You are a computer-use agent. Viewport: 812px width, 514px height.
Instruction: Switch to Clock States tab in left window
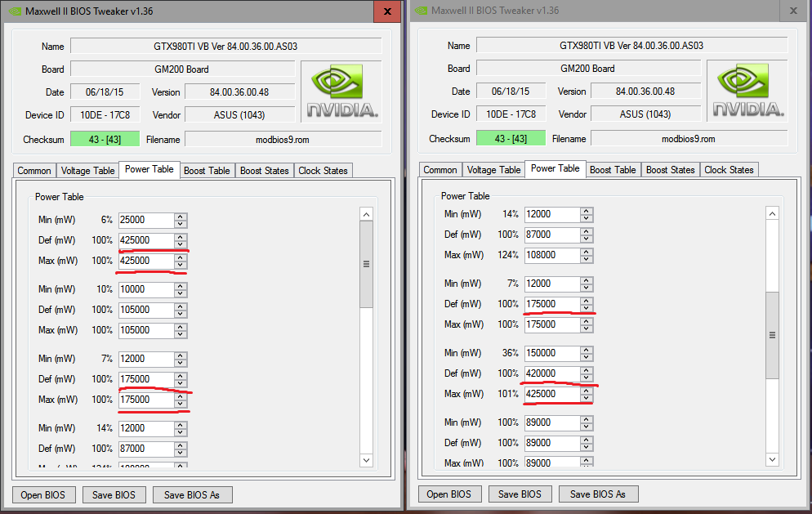[x=323, y=171]
